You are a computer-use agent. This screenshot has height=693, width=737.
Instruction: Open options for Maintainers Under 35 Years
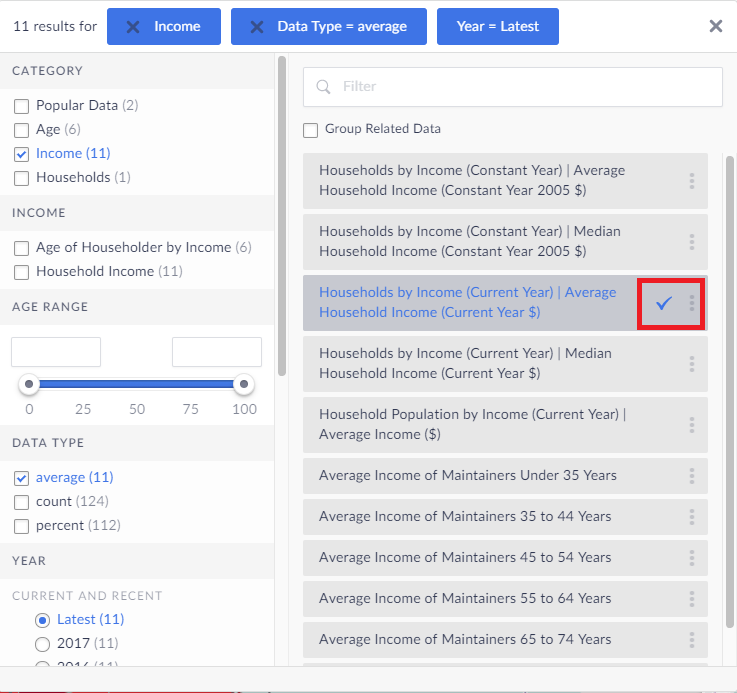[x=691, y=476]
